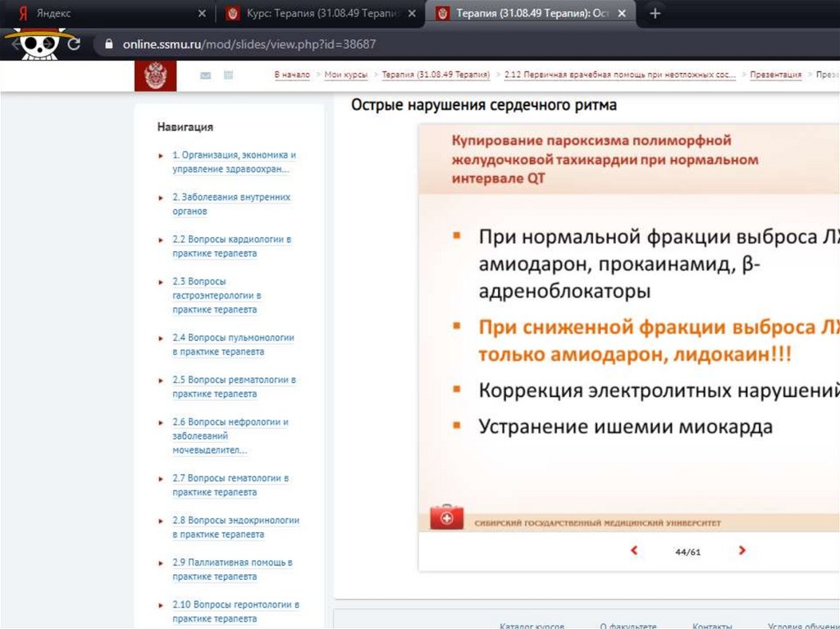Close the Курс: Терапия tab
The width and height of the screenshot is (840, 629).
(x=412, y=13)
